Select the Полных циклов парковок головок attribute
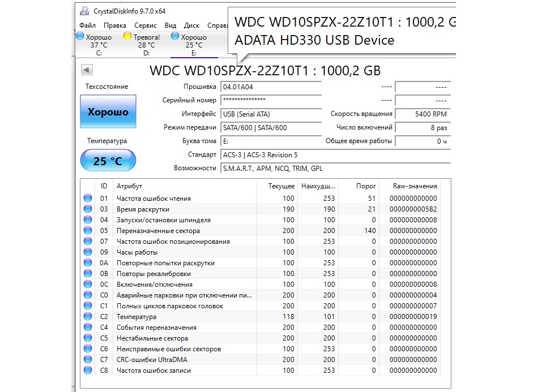Viewport: 555px width, 392px height. 170,306
